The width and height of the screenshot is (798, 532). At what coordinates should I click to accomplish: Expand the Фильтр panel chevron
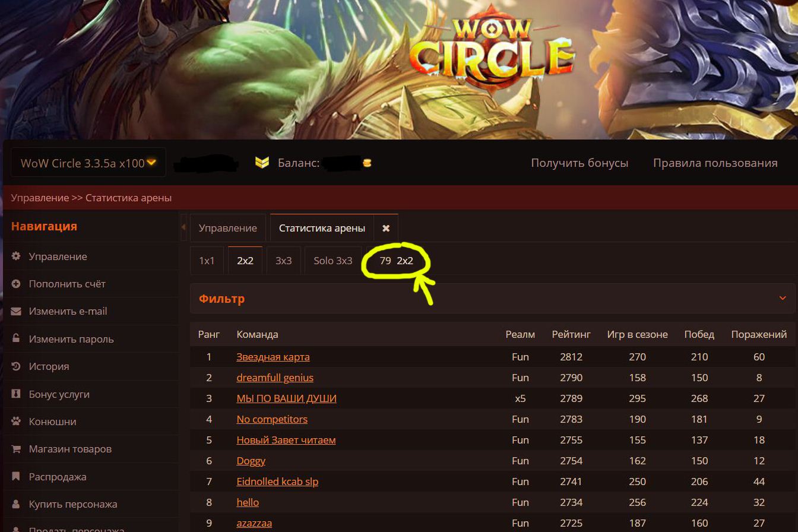pyautogui.click(x=783, y=298)
